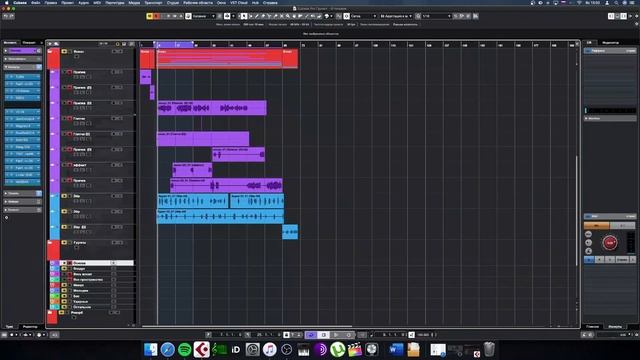640x360 pixels.
Task: Activate the global Solo (S) toolbar button
Action: tap(156, 16)
